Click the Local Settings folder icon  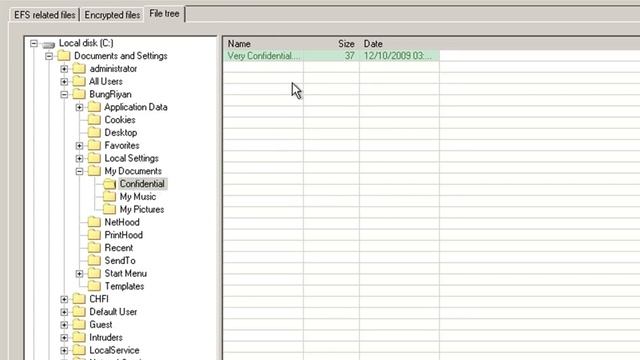(94, 158)
